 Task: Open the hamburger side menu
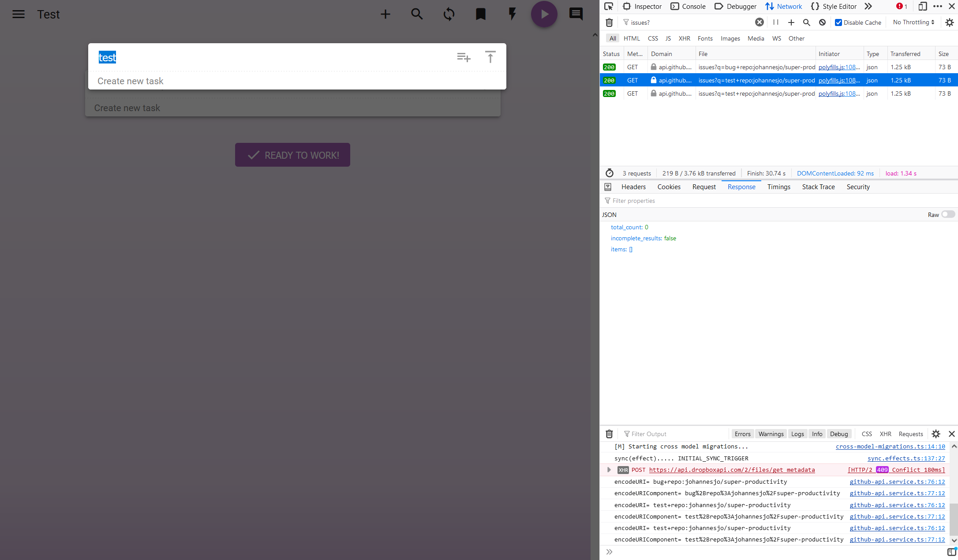(x=18, y=14)
